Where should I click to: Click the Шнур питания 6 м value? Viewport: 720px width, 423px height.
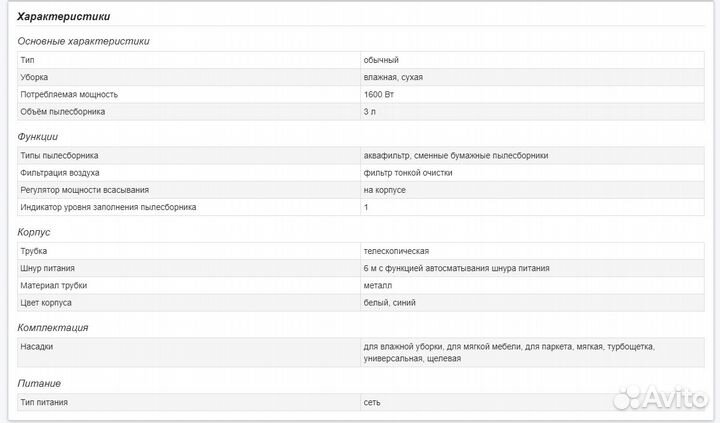click(456, 268)
